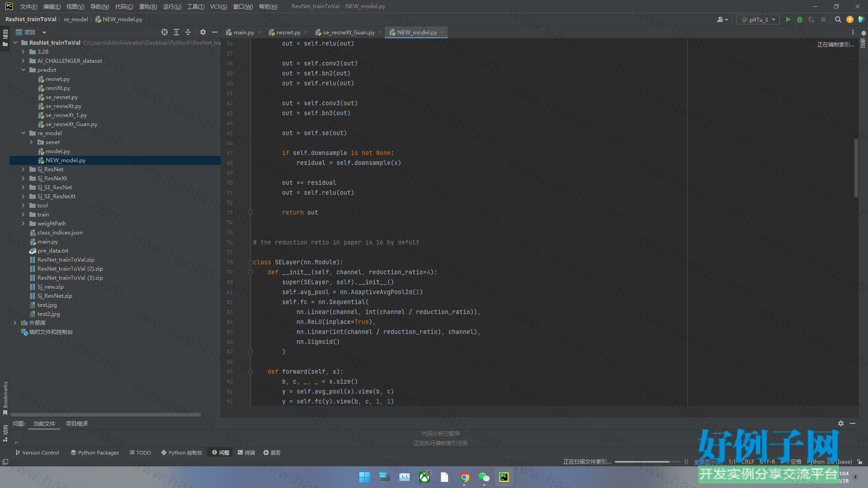Screen dimensions: 868x488
Task: Select model.py in re_model folder
Action: [57, 151]
